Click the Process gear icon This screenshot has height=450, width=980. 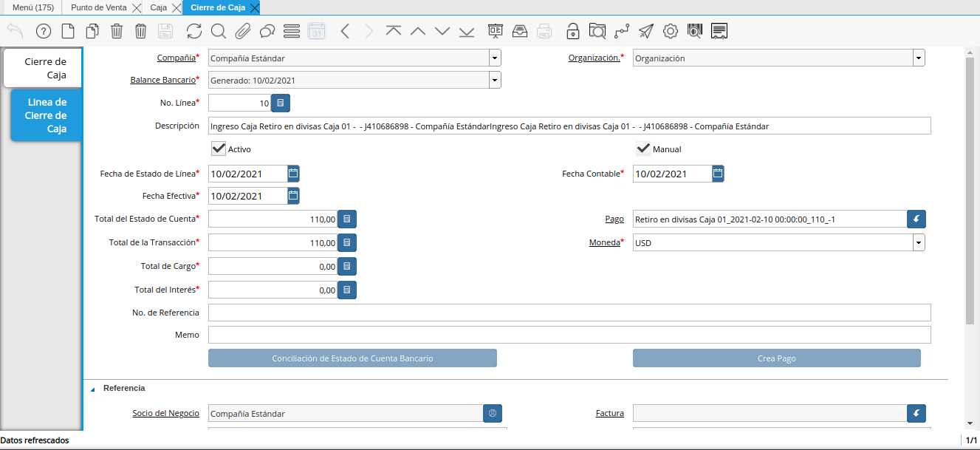click(x=671, y=31)
